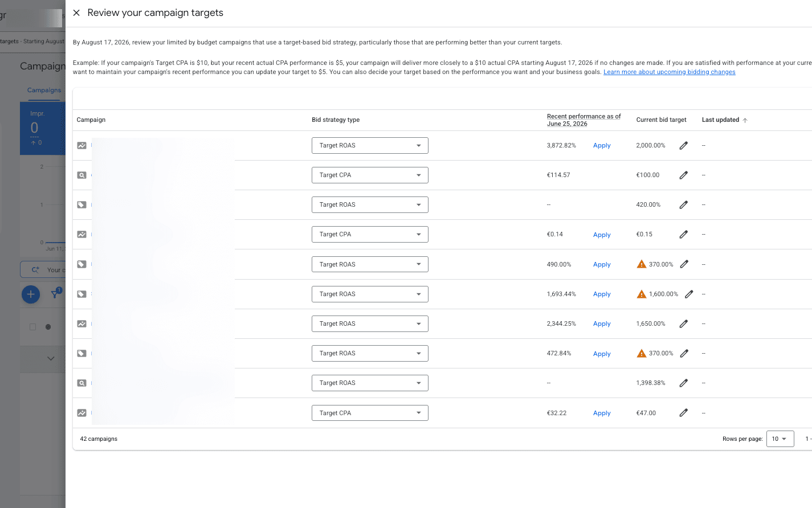Viewport: 812px width, 508px height.
Task: Click the shopping tag icon in the 1,693.44% row
Action: click(82, 294)
